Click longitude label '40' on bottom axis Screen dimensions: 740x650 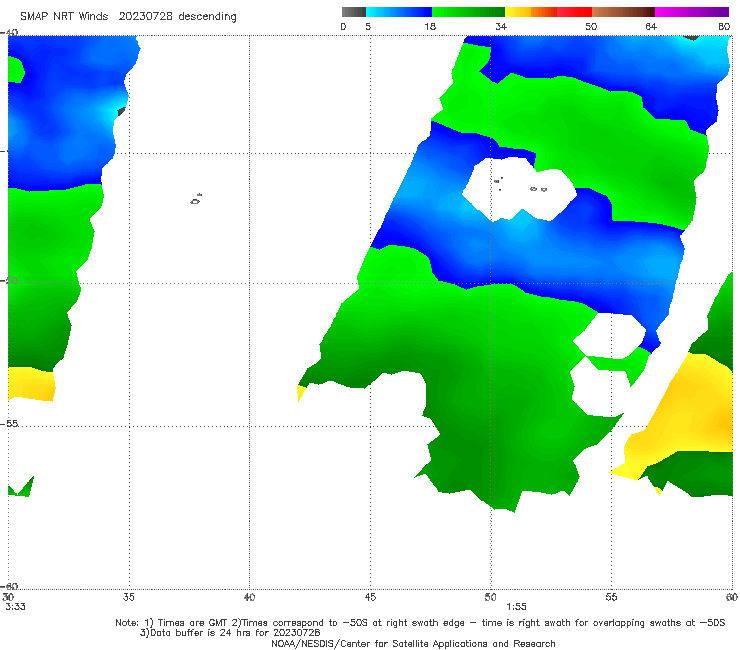pos(249,597)
